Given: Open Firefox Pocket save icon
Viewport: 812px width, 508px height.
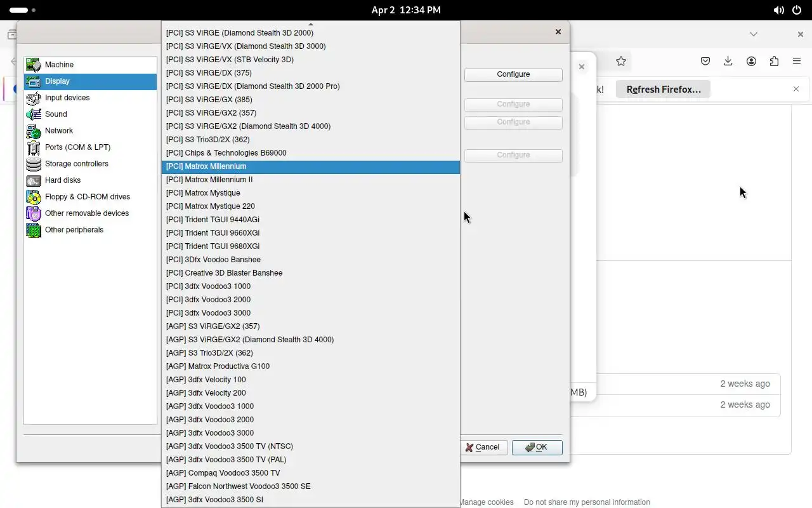Looking at the screenshot, I should click(x=705, y=61).
